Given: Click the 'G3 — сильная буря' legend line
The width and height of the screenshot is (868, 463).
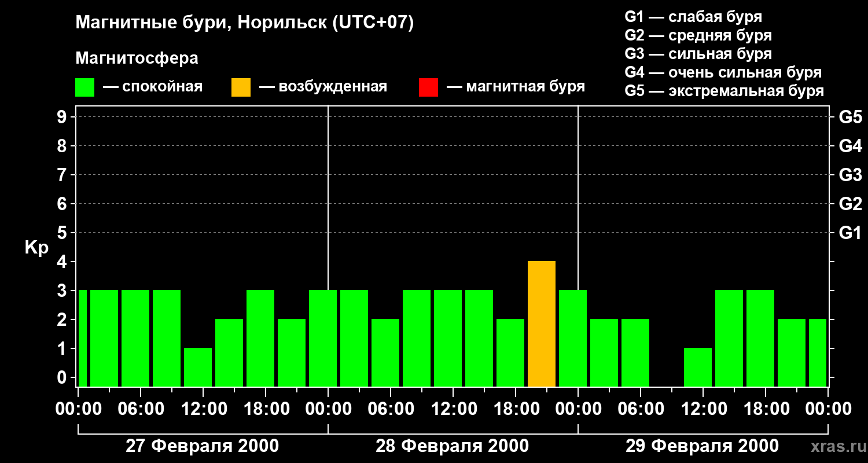Looking at the screenshot, I should (698, 54).
